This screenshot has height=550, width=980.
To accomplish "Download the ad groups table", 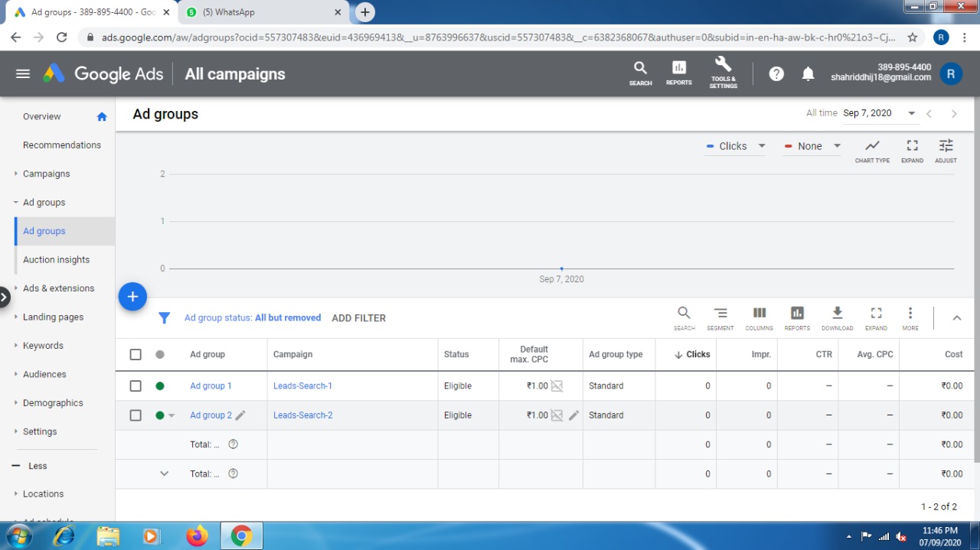I will coord(837,318).
